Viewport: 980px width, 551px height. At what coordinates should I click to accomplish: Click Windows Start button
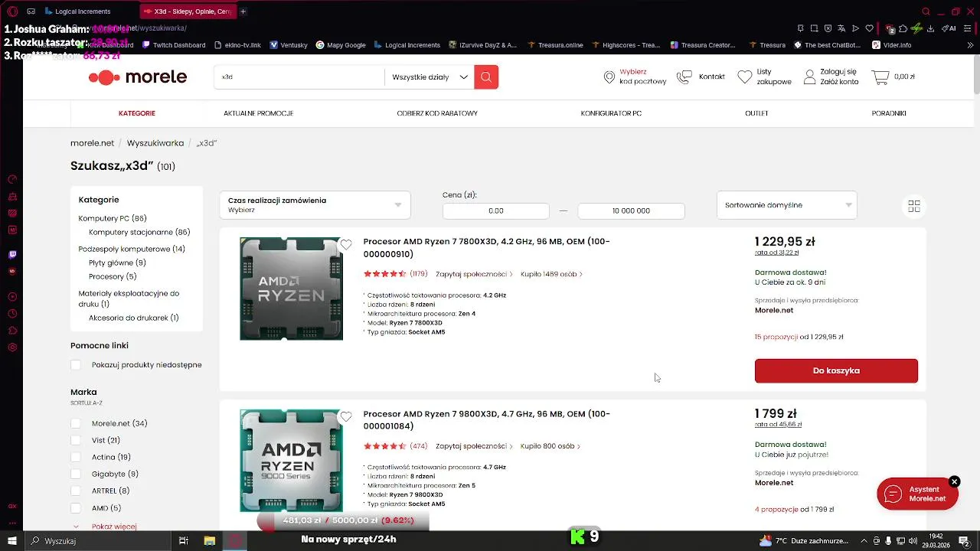11,541
